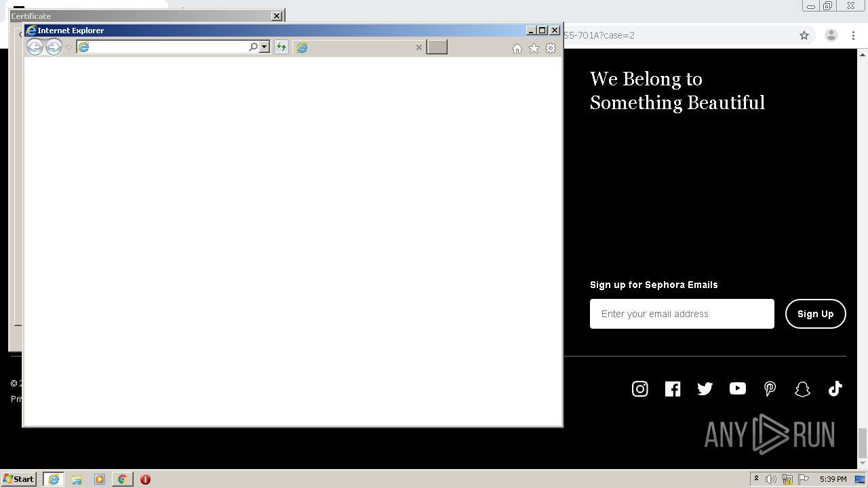This screenshot has width=868, height=488.
Task: Click the Show desktop tray icon
Action: pyautogui.click(x=861, y=479)
